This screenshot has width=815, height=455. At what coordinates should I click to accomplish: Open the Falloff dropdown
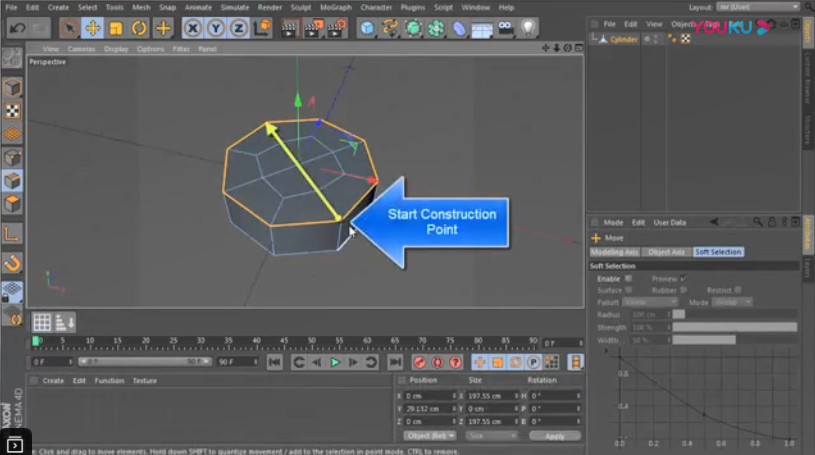pos(649,302)
